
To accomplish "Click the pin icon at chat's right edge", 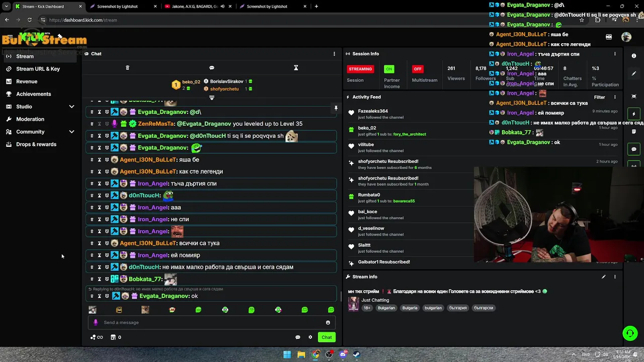I will 336,108.
